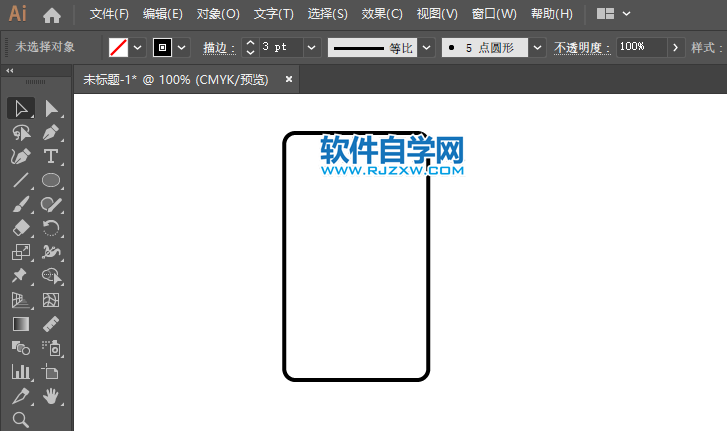Select the Scale tool
Viewport: 727px width, 431px height.
pos(21,252)
